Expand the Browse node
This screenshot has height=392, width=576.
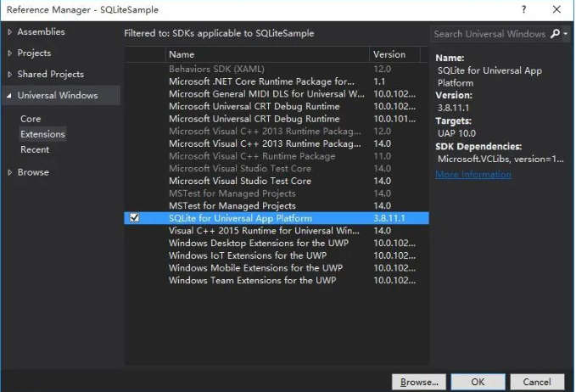[x=9, y=172]
